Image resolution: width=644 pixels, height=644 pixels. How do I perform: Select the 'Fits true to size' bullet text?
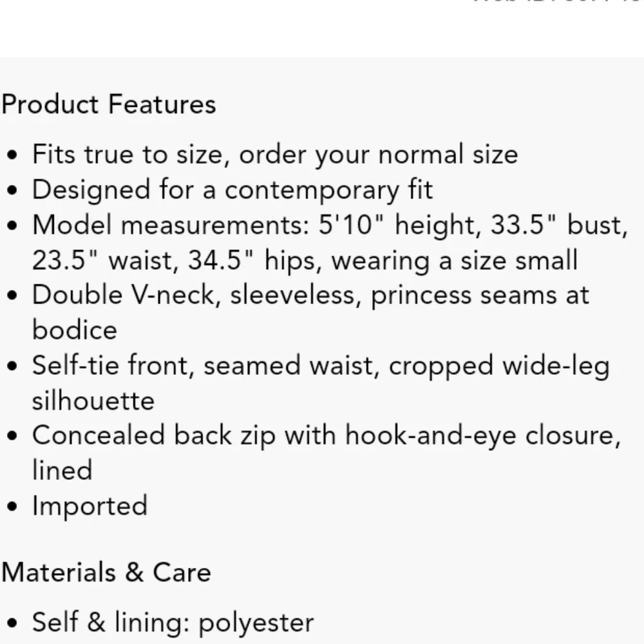(x=128, y=155)
